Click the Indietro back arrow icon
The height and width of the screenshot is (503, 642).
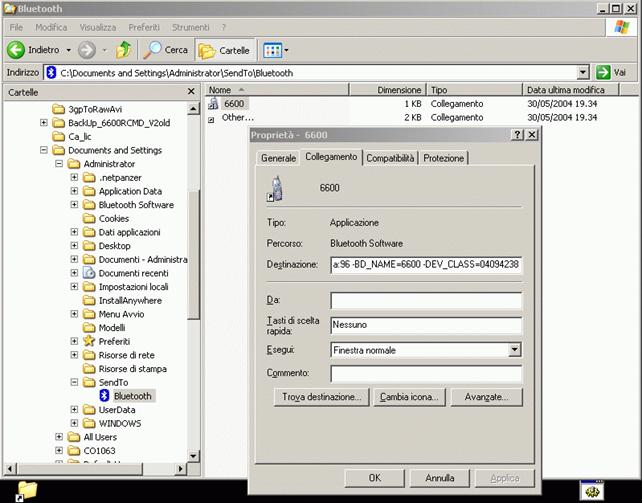pyautogui.click(x=16, y=50)
